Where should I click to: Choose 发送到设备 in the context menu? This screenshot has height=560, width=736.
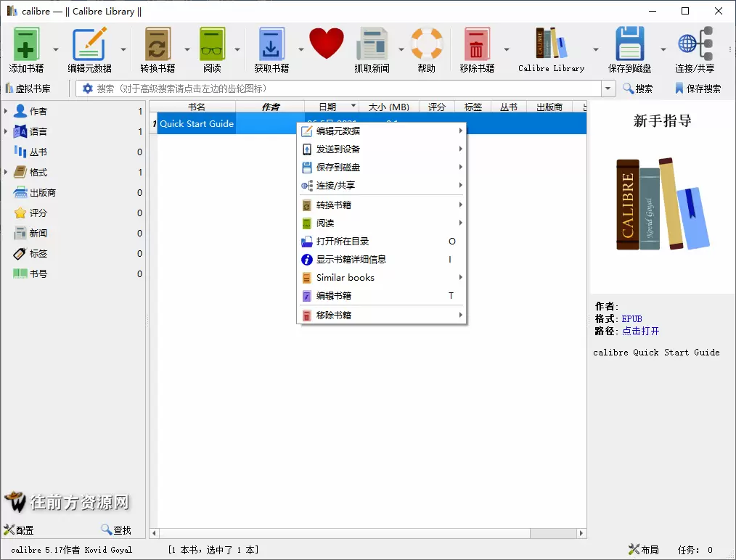click(382, 149)
